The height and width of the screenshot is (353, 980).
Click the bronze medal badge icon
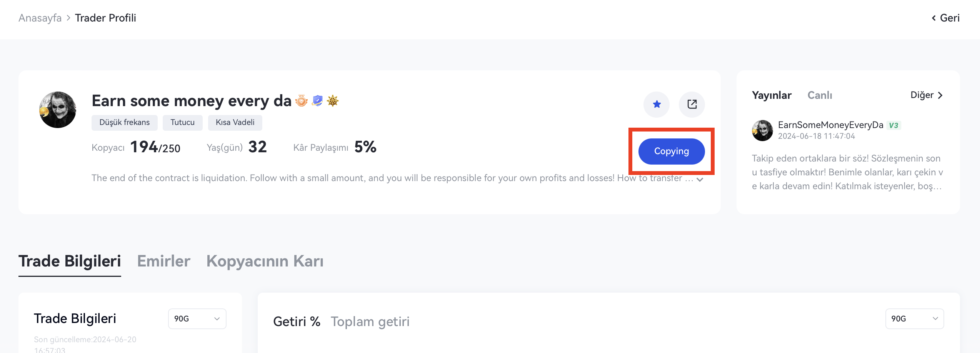pos(302,101)
